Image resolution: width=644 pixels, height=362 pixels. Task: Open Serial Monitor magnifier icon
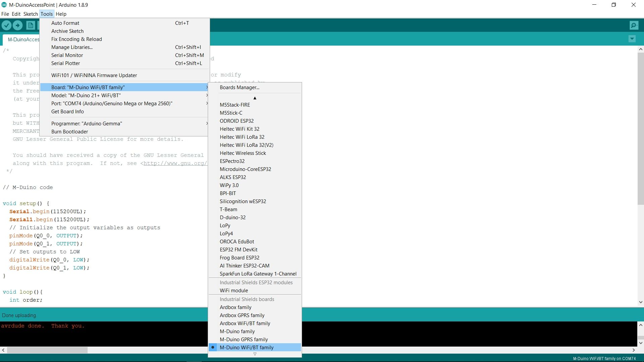(x=634, y=25)
